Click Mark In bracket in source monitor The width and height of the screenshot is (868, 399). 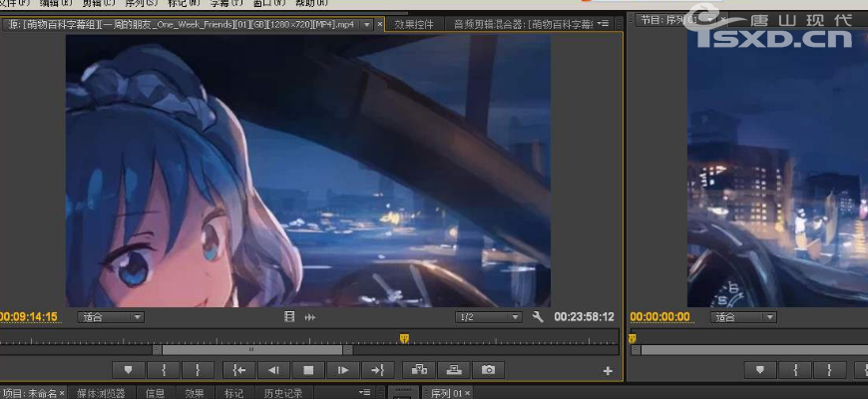164,370
